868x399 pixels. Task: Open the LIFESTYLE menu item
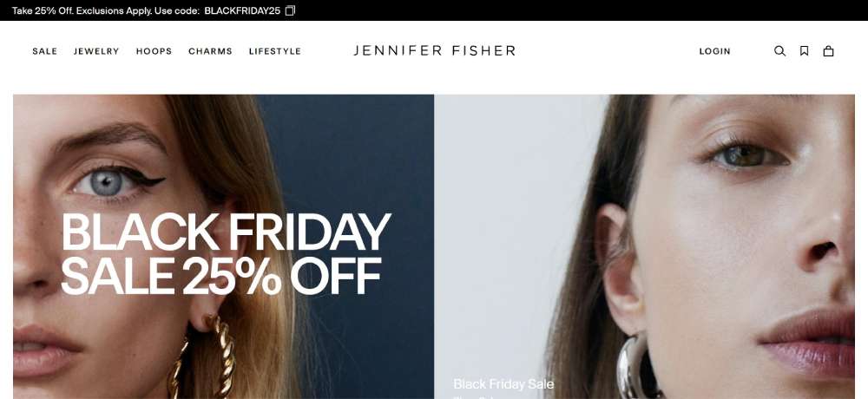[x=275, y=51]
